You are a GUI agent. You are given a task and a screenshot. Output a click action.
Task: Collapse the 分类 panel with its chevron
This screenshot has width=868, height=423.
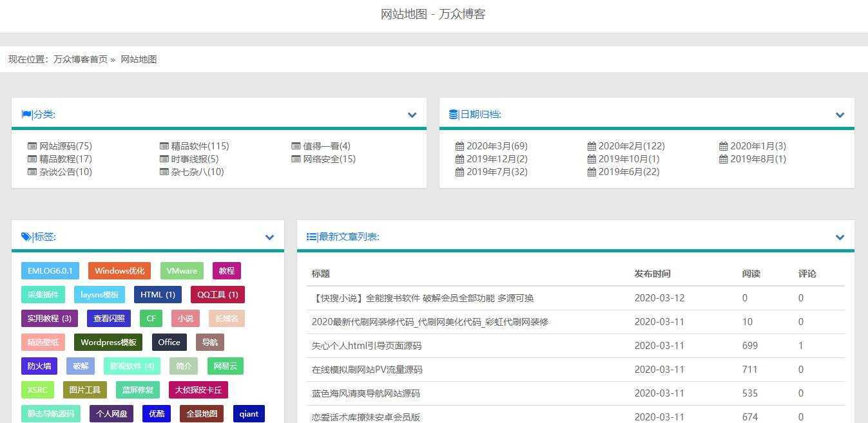(412, 115)
